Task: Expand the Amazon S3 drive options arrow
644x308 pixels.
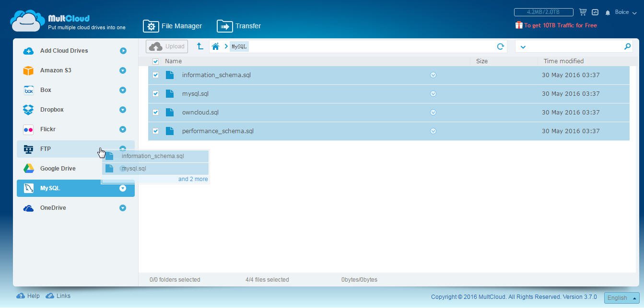Action: point(123,70)
